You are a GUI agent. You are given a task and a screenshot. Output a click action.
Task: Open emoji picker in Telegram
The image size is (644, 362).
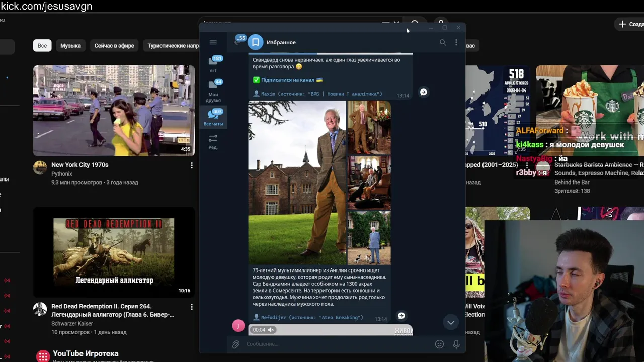point(439,344)
